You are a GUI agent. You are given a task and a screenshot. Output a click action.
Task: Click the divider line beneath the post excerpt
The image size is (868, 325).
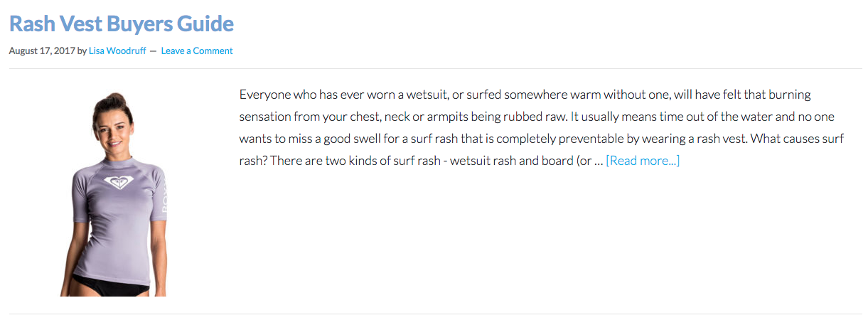(x=434, y=314)
